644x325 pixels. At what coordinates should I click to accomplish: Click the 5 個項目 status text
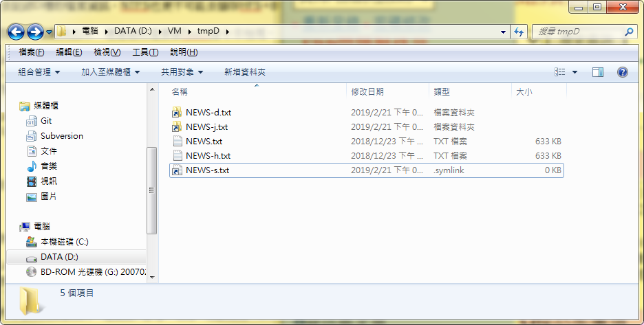(77, 293)
